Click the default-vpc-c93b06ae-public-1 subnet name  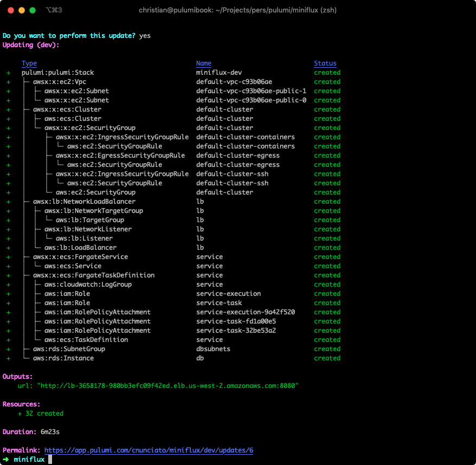pyautogui.click(x=251, y=91)
